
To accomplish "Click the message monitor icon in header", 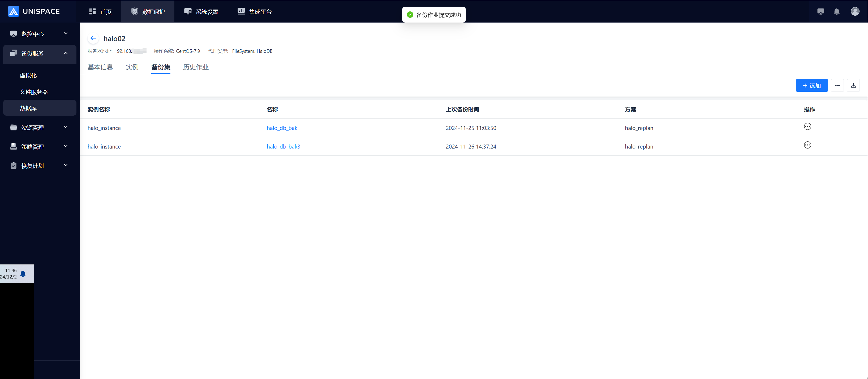I will [820, 11].
